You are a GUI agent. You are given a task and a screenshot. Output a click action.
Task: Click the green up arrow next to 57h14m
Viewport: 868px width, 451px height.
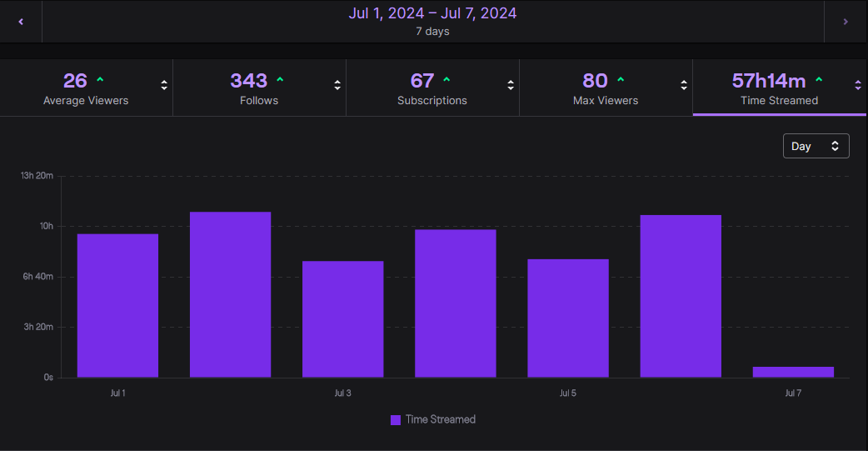[819, 80]
